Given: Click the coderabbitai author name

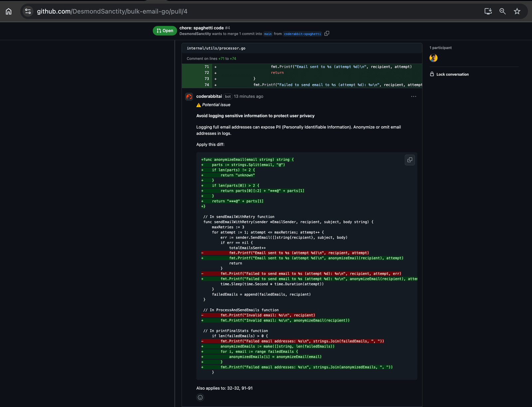Looking at the screenshot, I should [209, 97].
